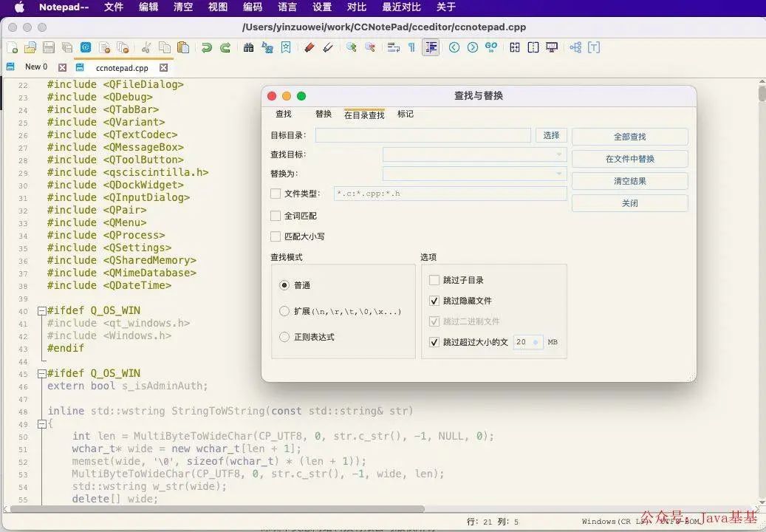The image size is (766, 532).
Task: Select the New 0 file tab
Action: (36, 67)
